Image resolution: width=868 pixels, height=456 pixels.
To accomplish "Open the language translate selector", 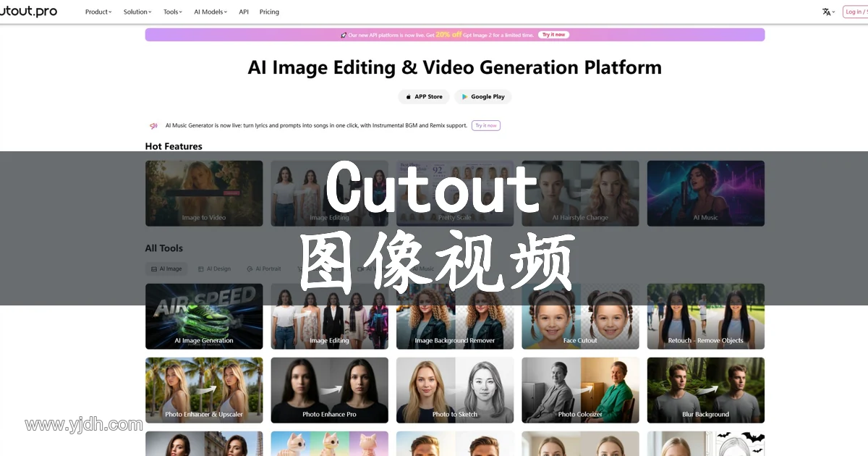I will [828, 12].
